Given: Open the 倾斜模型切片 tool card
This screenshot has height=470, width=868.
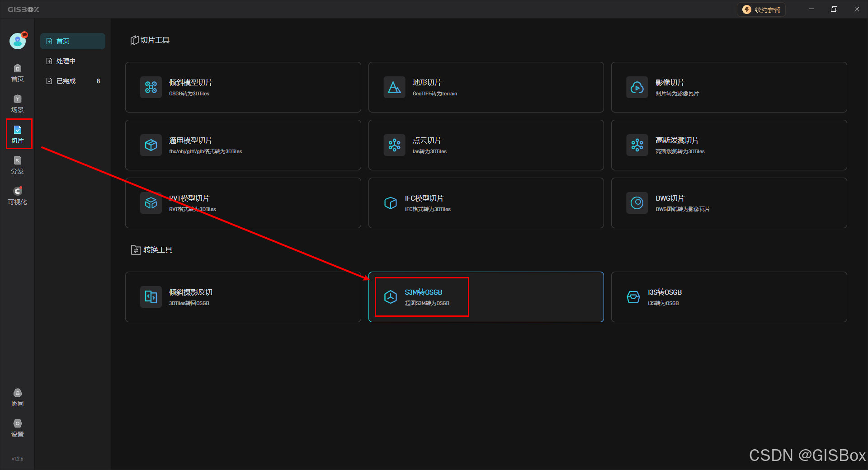Looking at the screenshot, I should pos(243,87).
